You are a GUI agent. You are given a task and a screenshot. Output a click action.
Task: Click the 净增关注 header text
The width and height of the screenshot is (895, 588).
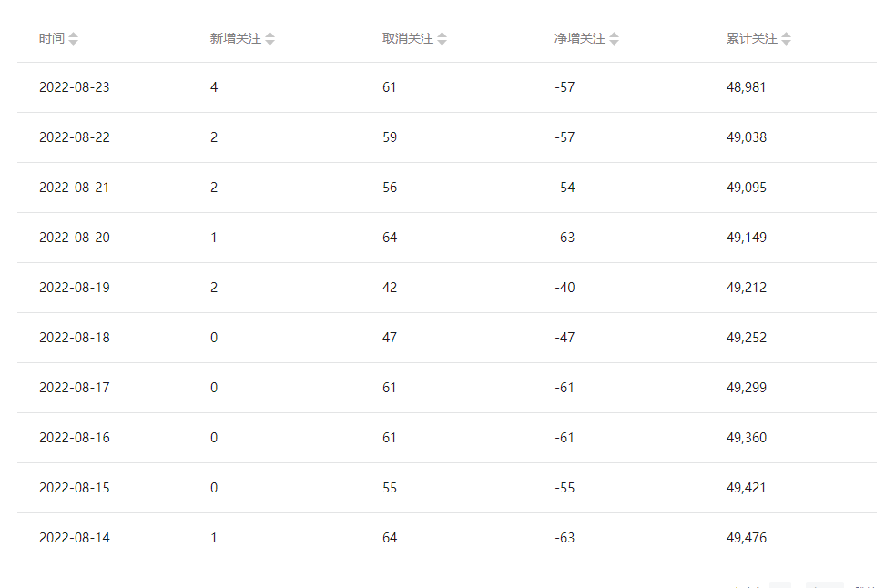click(580, 39)
